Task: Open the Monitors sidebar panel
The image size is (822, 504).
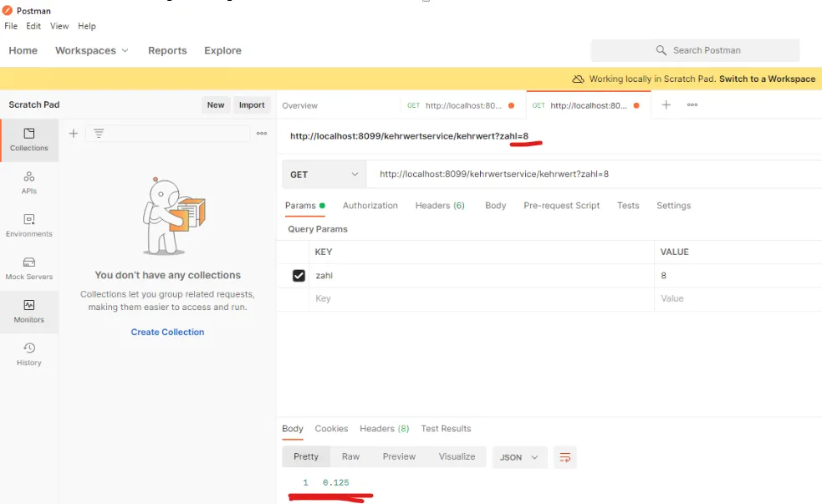Action: (x=28, y=312)
